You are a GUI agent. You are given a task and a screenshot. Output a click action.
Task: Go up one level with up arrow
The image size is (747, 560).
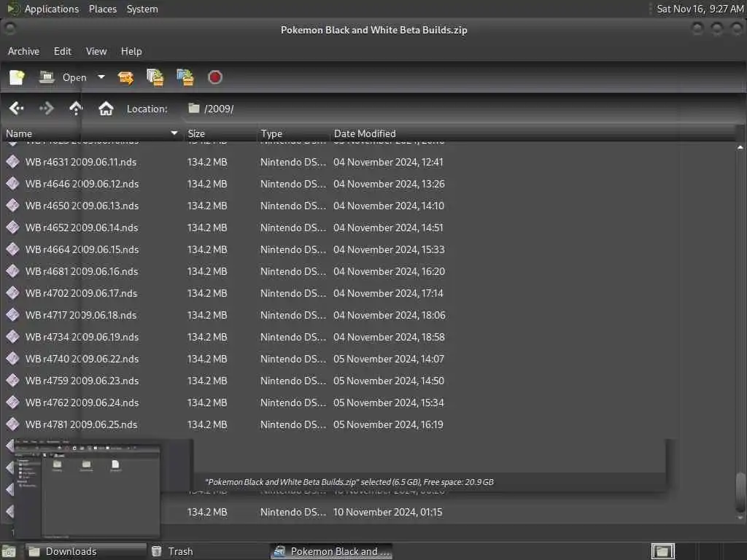pos(76,109)
